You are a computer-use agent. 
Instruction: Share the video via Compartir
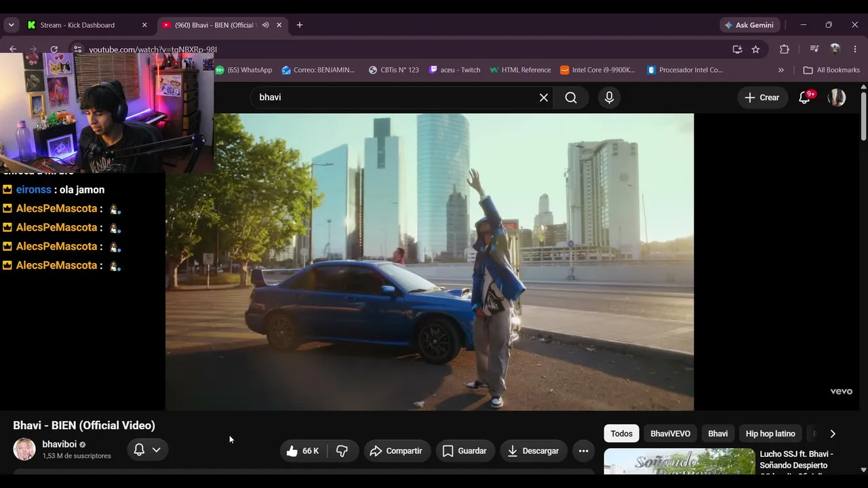(x=397, y=451)
